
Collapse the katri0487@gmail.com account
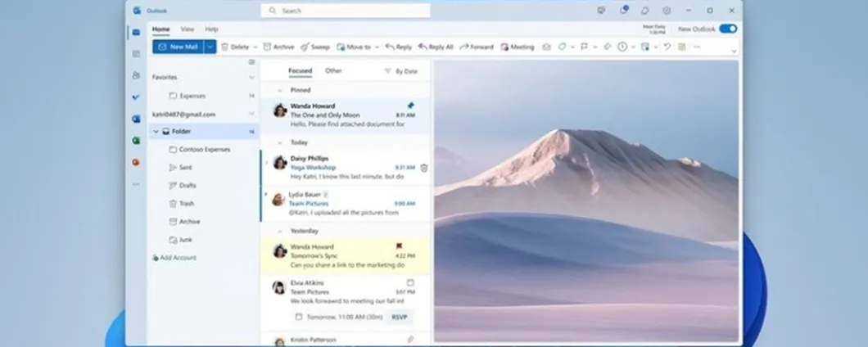pyautogui.click(x=252, y=114)
